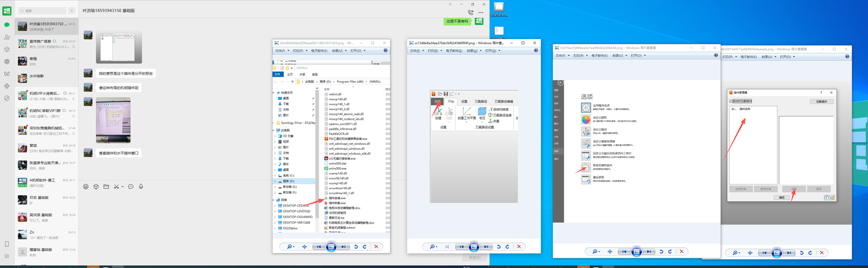Click the speech bubble icon in chat toolbar
The width and height of the screenshot is (868, 268).
131,187
